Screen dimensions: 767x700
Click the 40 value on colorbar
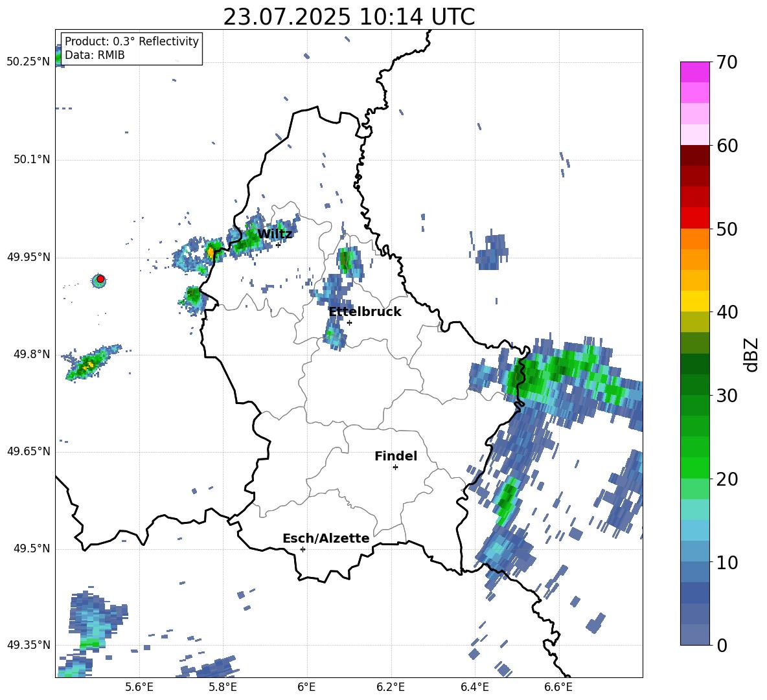coord(727,312)
